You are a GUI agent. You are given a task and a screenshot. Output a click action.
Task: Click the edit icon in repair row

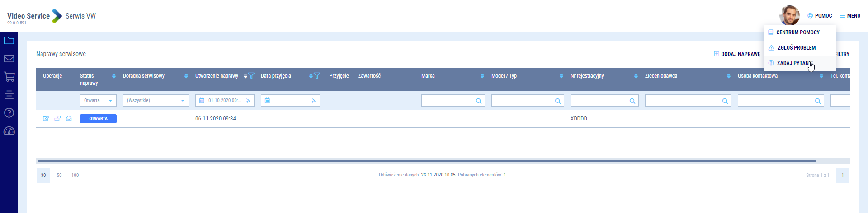(x=46, y=119)
